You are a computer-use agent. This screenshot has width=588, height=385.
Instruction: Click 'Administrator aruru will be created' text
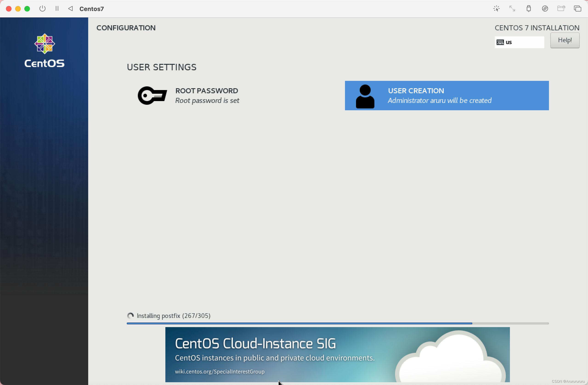[440, 101]
